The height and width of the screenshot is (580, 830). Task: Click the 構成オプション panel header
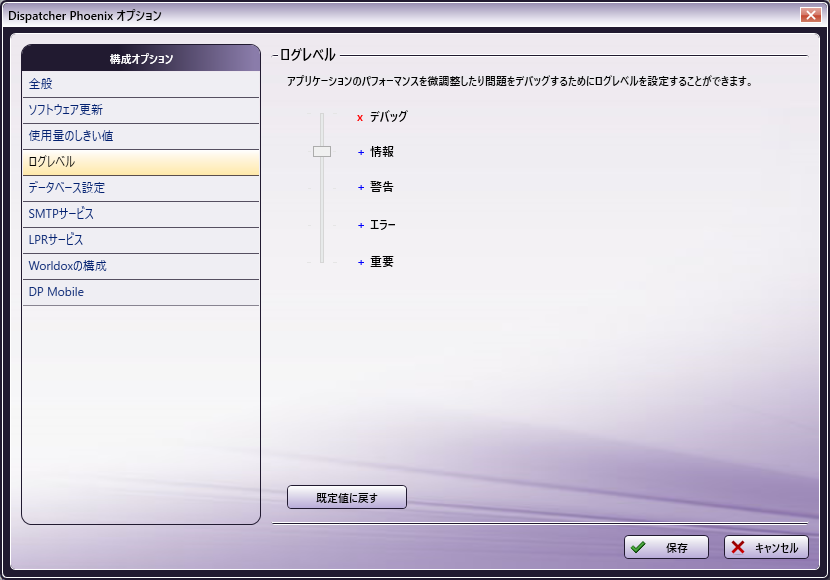click(x=141, y=59)
